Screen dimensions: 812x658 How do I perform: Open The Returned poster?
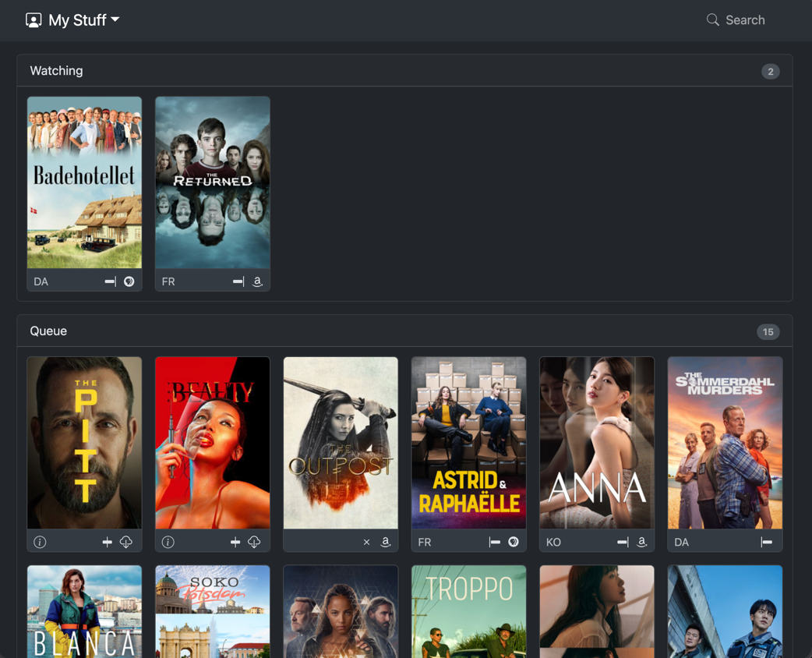pos(212,182)
